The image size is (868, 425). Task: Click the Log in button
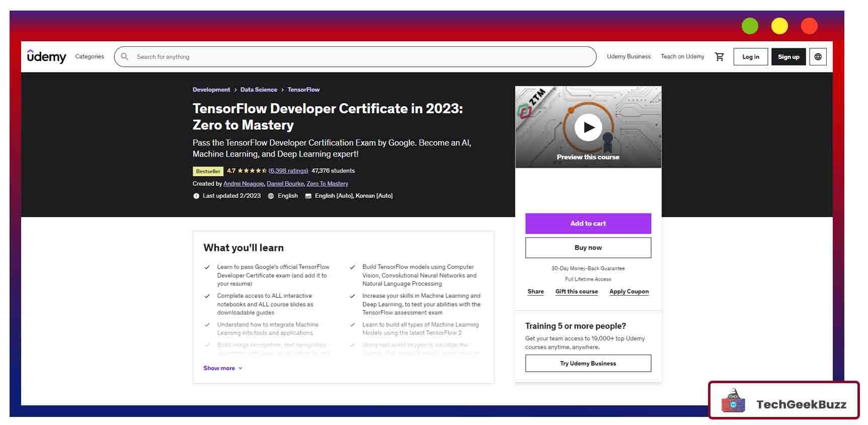click(x=750, y=57)
